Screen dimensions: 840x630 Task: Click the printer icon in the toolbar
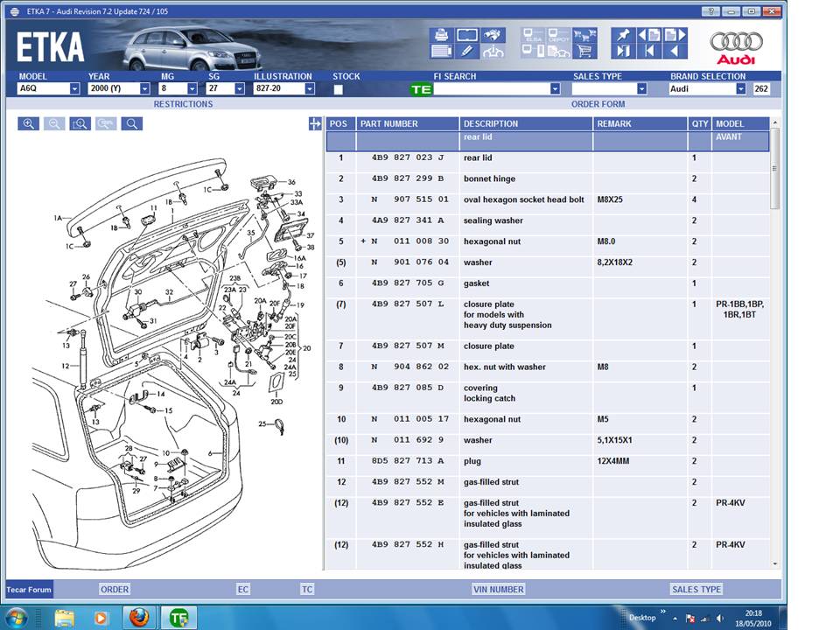441,35
